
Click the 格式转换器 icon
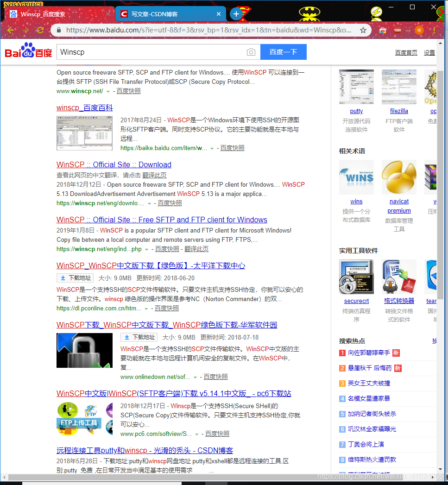[x=399, y=277]
